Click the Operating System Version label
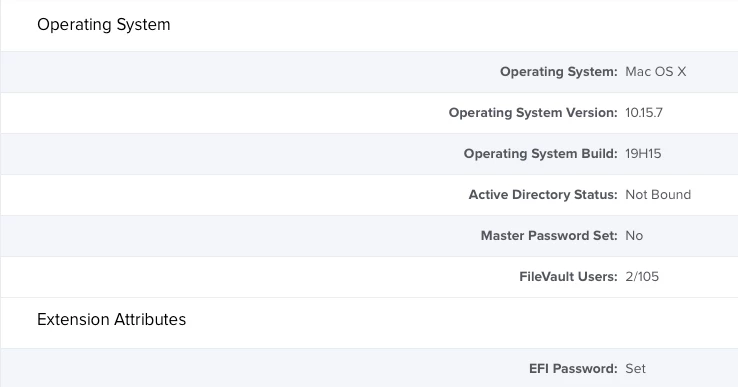Image resolution: width=738 pixels, height=387 pixels. (533, 113)
